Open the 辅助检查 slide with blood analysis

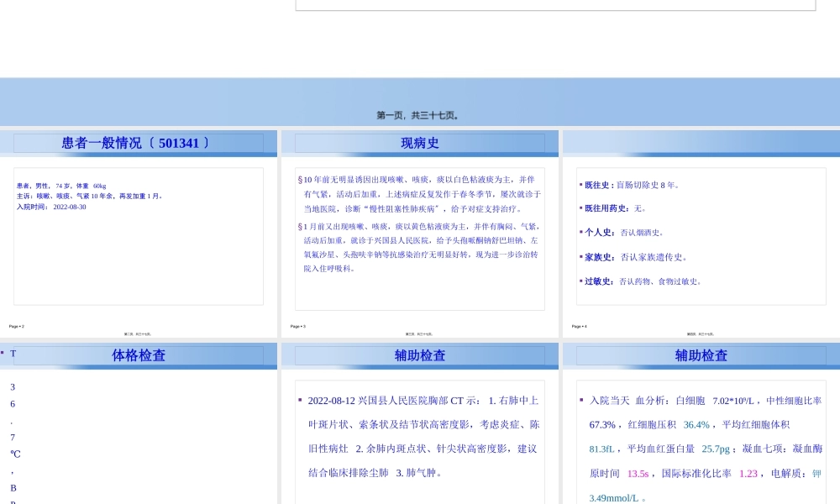(701, 423)
